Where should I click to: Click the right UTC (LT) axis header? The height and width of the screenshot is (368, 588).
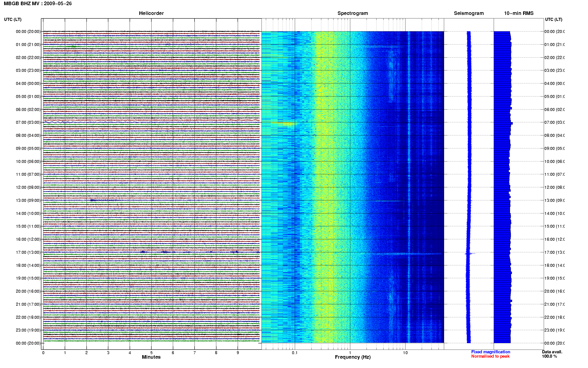(553, 19)
